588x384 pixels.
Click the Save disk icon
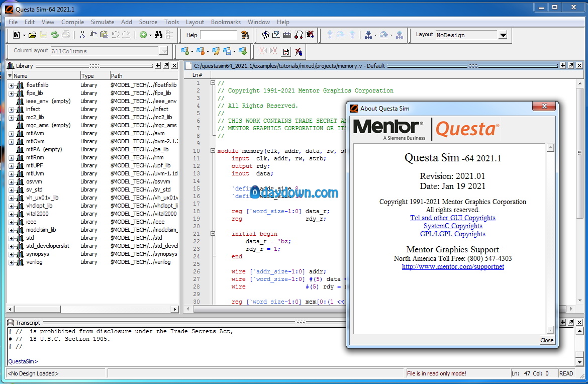(44, 35)
